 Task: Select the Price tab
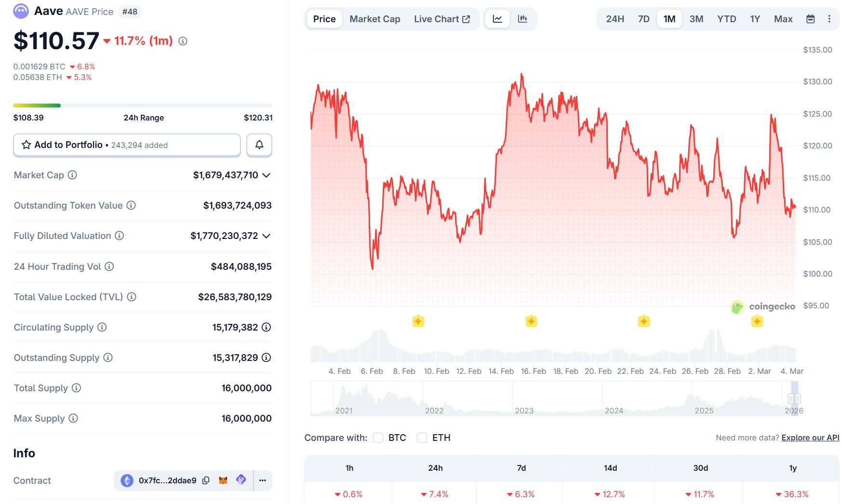(x=324, y=19)
